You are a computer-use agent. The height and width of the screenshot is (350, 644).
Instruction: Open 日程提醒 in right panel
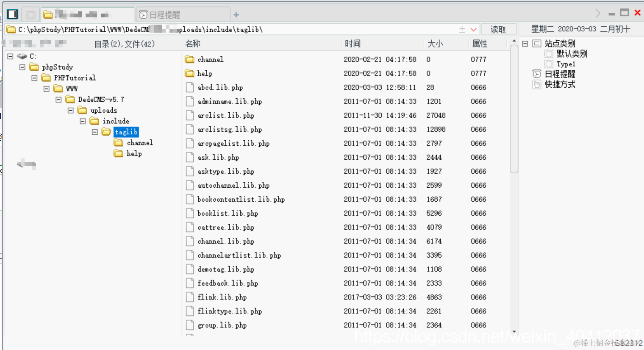560,74
